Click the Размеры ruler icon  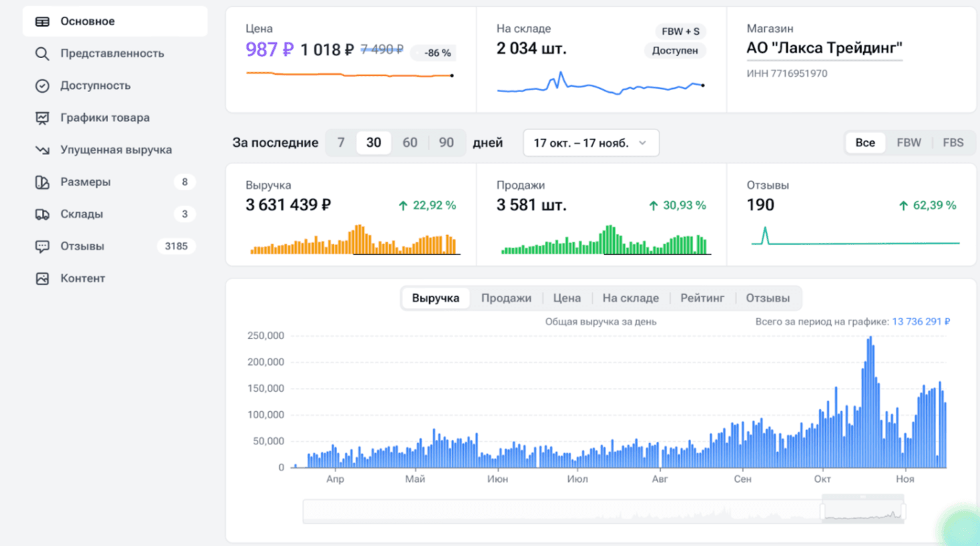(42, 182)
